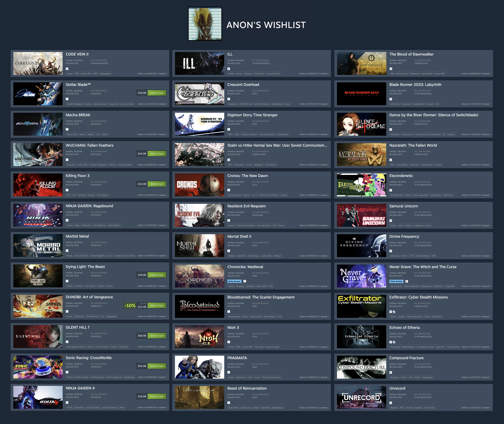
Task: Add Sonic Racing: CrossWorlds to cart
Action: click(157, 366)
